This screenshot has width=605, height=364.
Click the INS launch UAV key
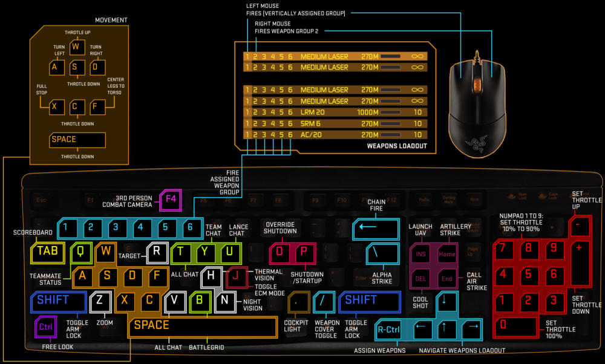tap(421, 254)
